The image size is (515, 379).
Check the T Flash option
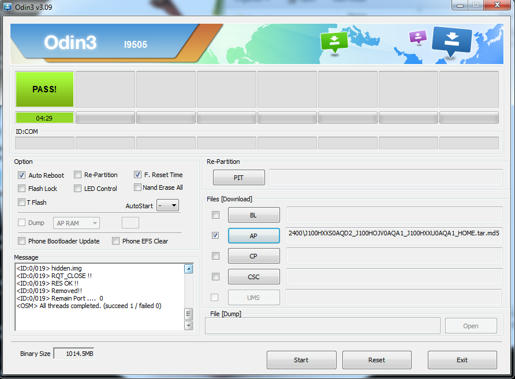(x=22, y=202)
